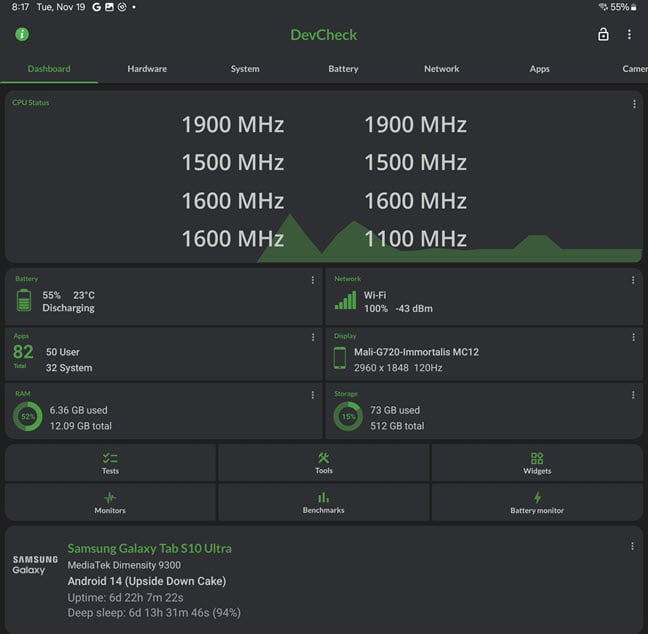
Task: Switch to the Dashboard tab
Action: 49,69
